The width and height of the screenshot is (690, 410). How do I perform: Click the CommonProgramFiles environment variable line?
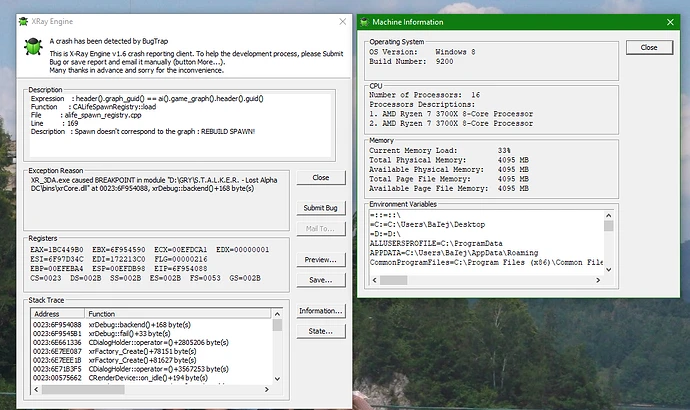(x=486, y=263)
